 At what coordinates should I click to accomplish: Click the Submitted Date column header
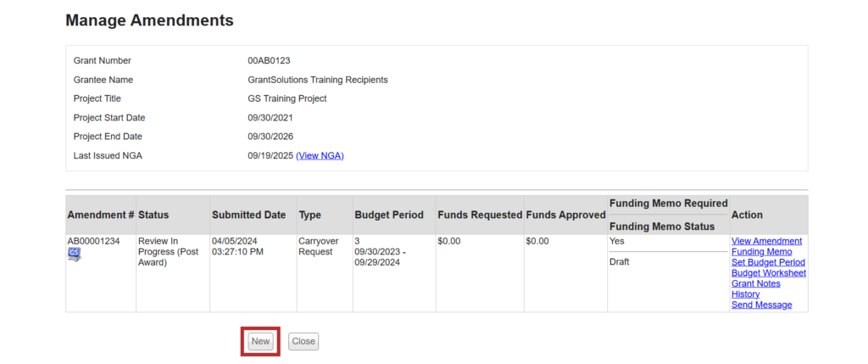(248, 216)
